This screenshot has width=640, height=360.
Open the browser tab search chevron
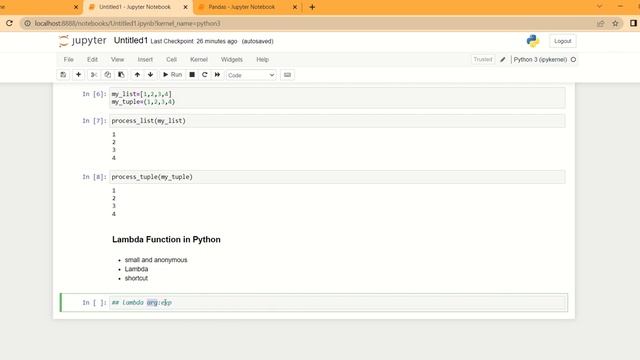click(x=599, y=7)
